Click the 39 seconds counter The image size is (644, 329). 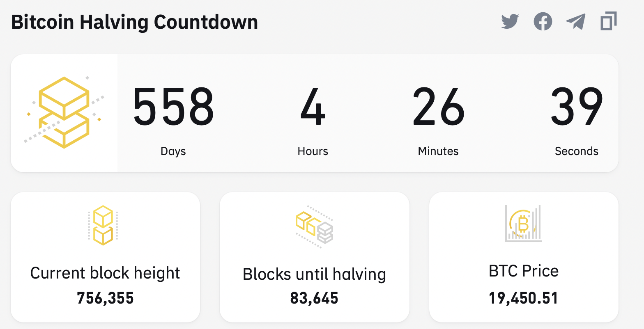pos(577,107)
